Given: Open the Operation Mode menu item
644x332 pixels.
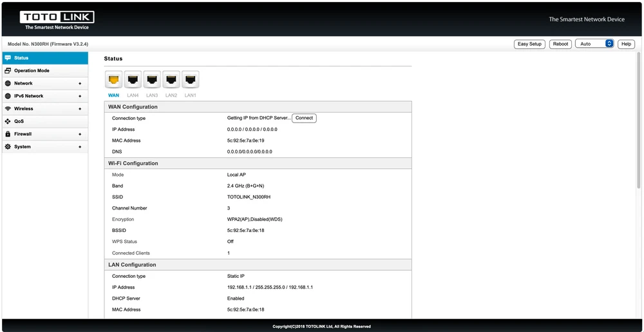Looking at the screenshot, I should 45,71.
